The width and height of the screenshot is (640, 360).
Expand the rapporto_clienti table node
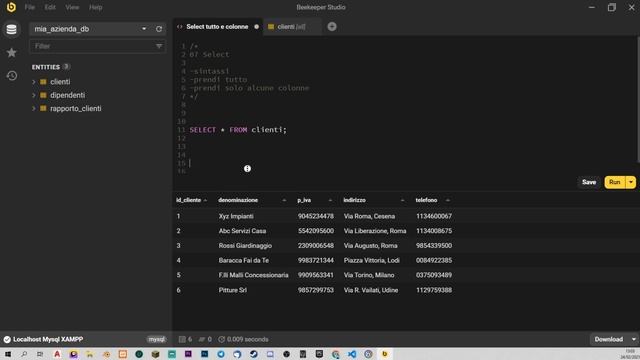34,109
